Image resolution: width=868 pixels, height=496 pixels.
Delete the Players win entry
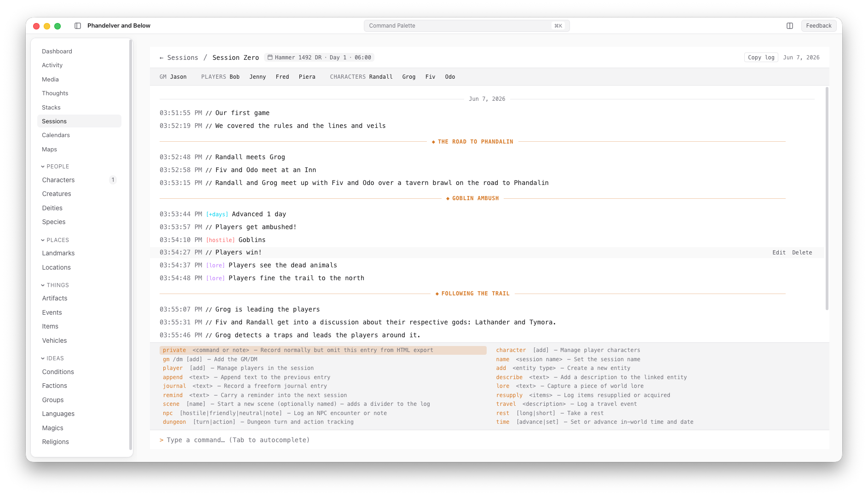point(802,253)
